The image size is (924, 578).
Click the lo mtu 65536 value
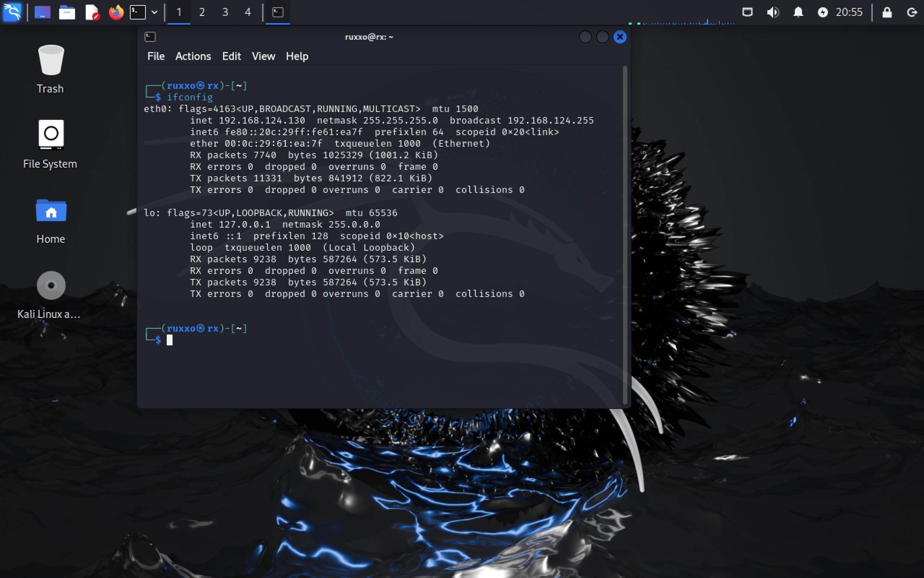click(x=383, y=213)
